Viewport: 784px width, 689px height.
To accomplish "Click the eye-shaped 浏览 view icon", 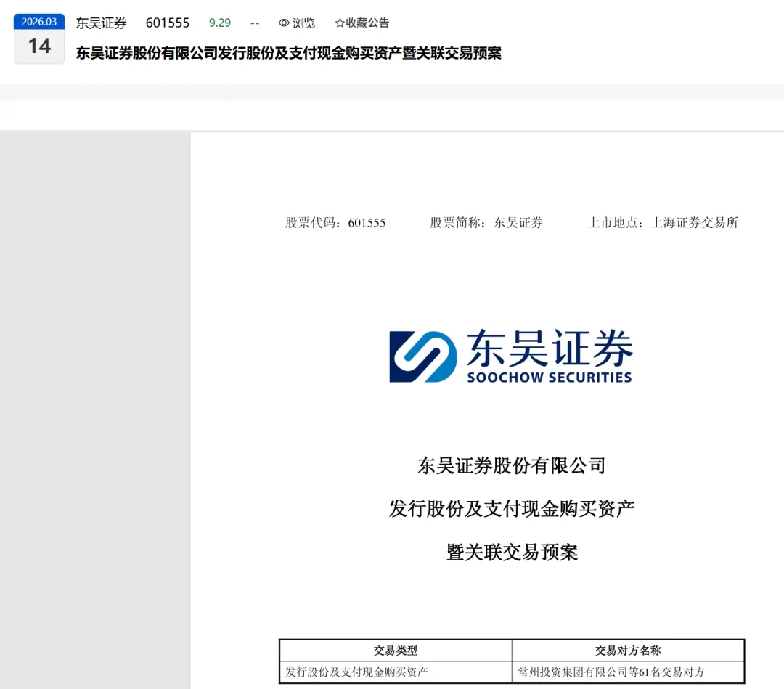I will tap(284, 23).
